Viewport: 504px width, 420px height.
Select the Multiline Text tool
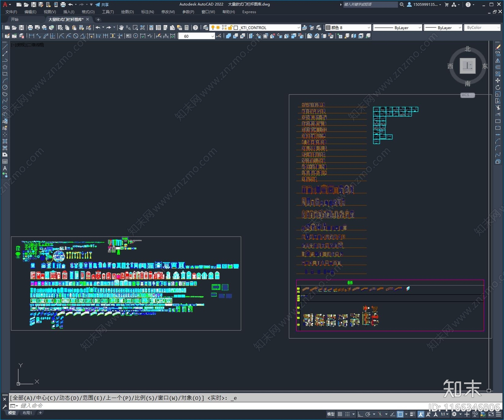pyautogui.click(x=5, y=168)
